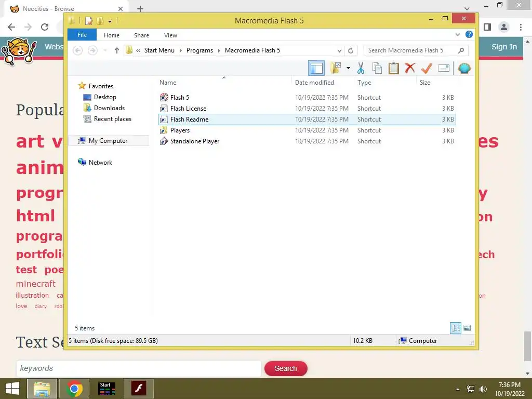Select the Players folder shortcut
The width and height of the screenshot is (532, 399).
click(x=180, y=130)
